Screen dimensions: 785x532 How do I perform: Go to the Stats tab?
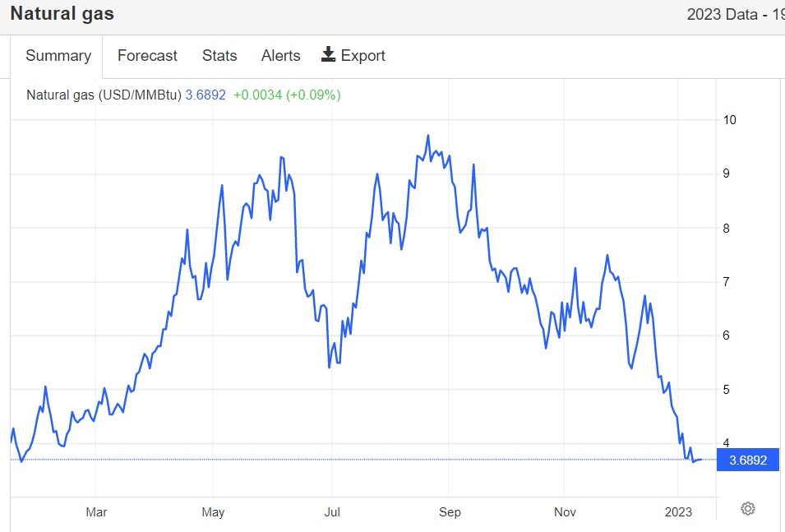click(219, 56)
